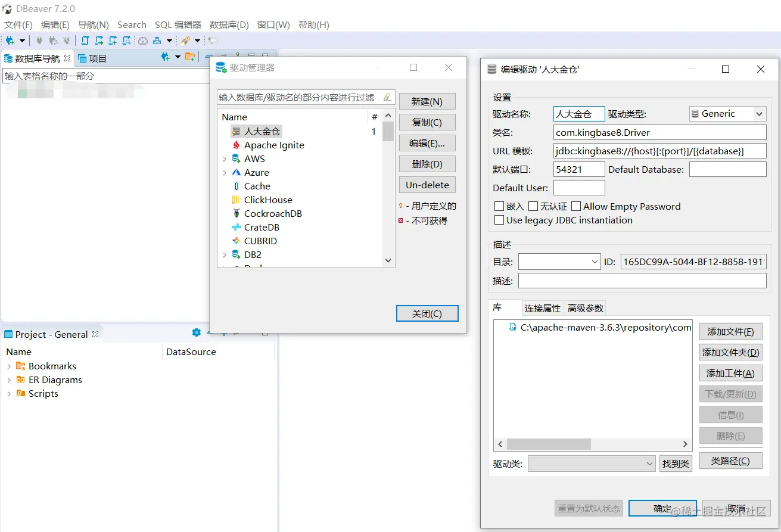Switch to the 高级参数 tab
This screenshot has height=532, width=781.
tap(586, 308)
